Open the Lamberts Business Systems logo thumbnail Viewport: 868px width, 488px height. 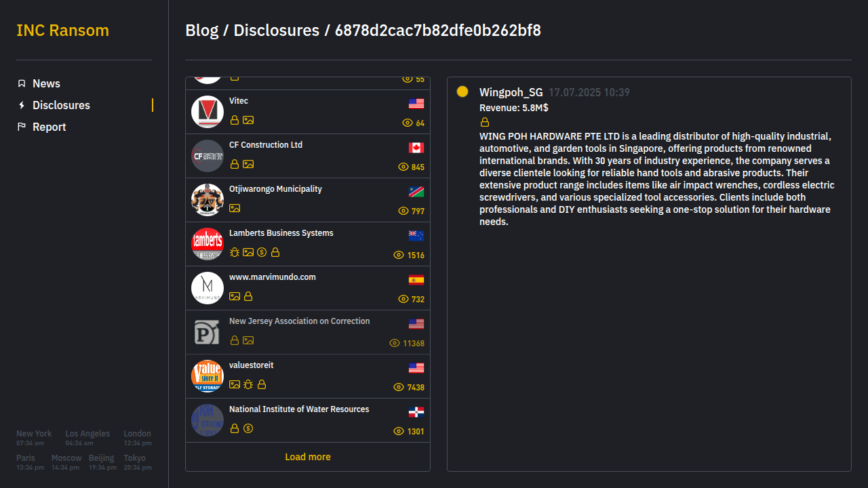(208, 244)
